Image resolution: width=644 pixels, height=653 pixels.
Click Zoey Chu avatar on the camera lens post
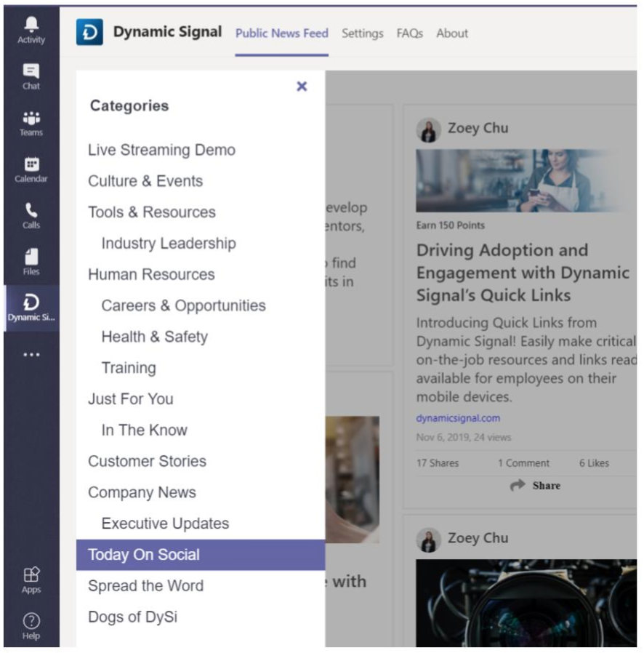click(428, 540)
